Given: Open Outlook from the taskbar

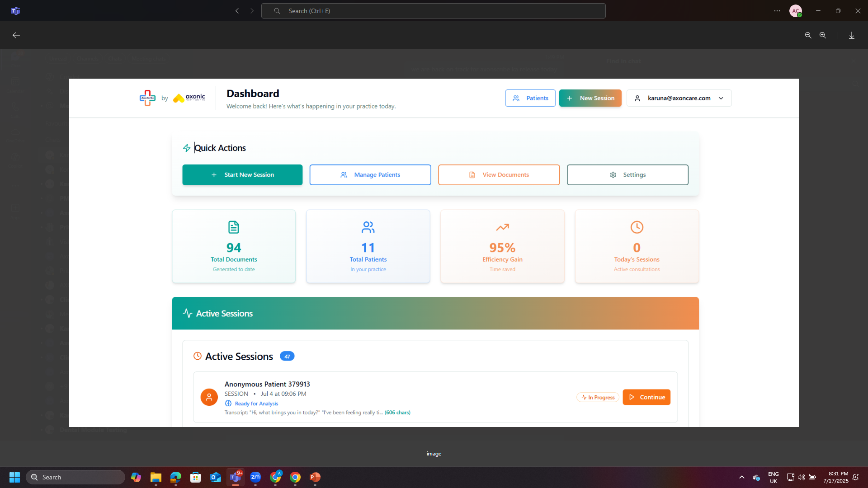Looking at the screenshot, I should (216, 477).
